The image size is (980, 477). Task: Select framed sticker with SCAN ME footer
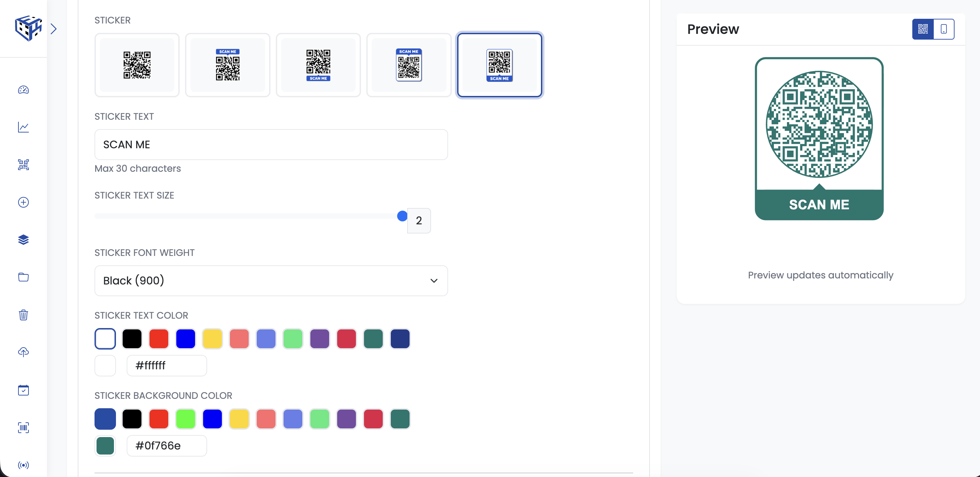tap(499, 65)
